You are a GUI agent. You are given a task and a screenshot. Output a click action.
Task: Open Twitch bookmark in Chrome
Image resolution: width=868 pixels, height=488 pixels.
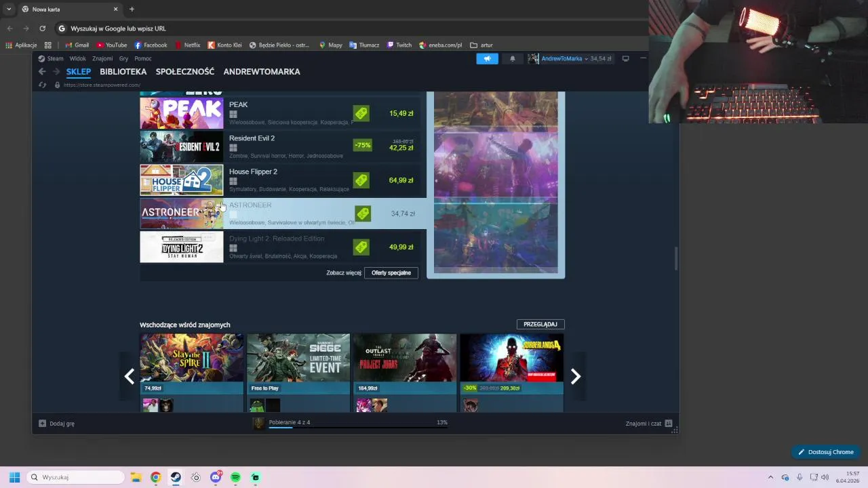click(399, 45)
